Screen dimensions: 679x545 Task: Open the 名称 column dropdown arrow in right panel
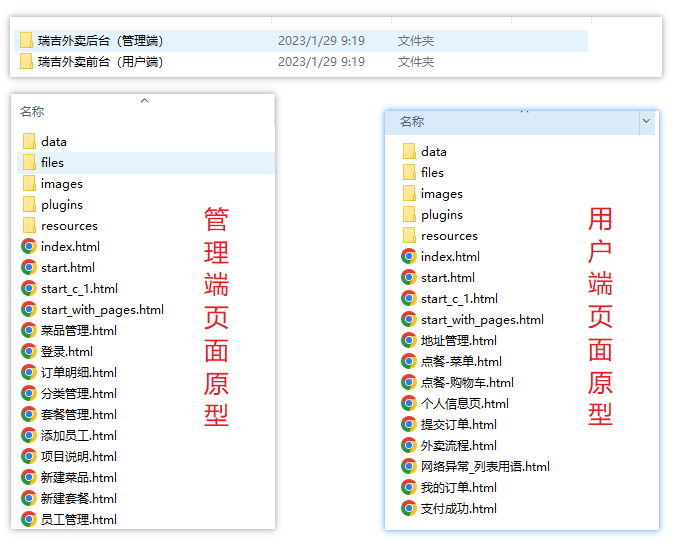click(x=646, y=121)
